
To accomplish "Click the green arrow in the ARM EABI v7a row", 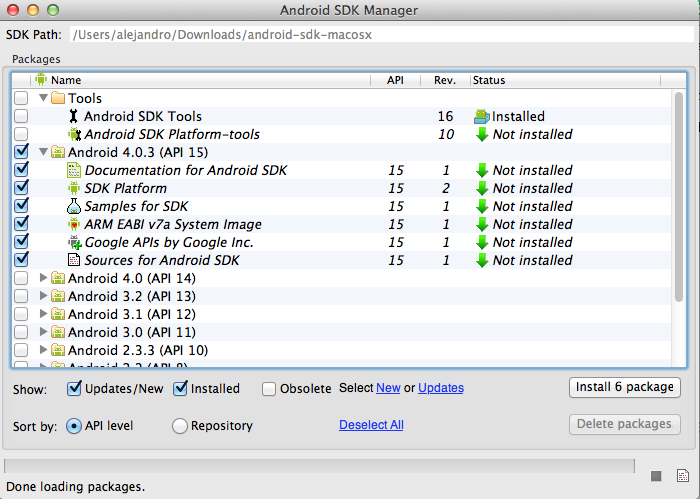I will (482, 225).
